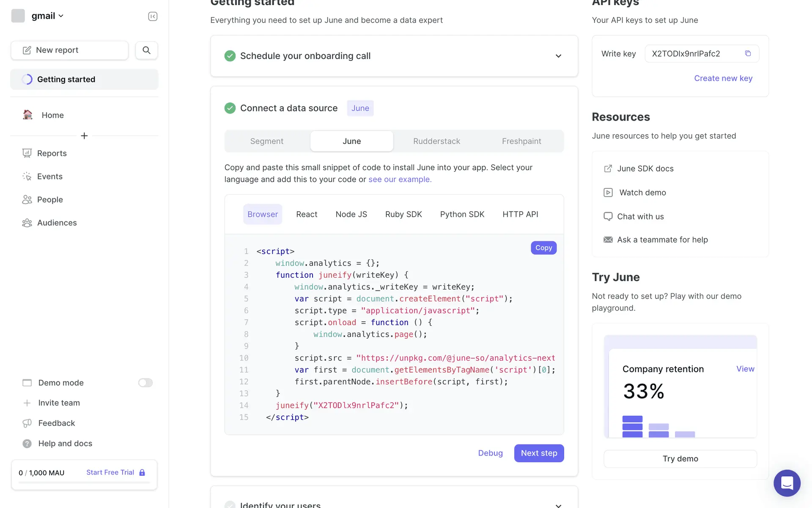
Task: Click the Write key input field
Action: click(x=694, y=54)
